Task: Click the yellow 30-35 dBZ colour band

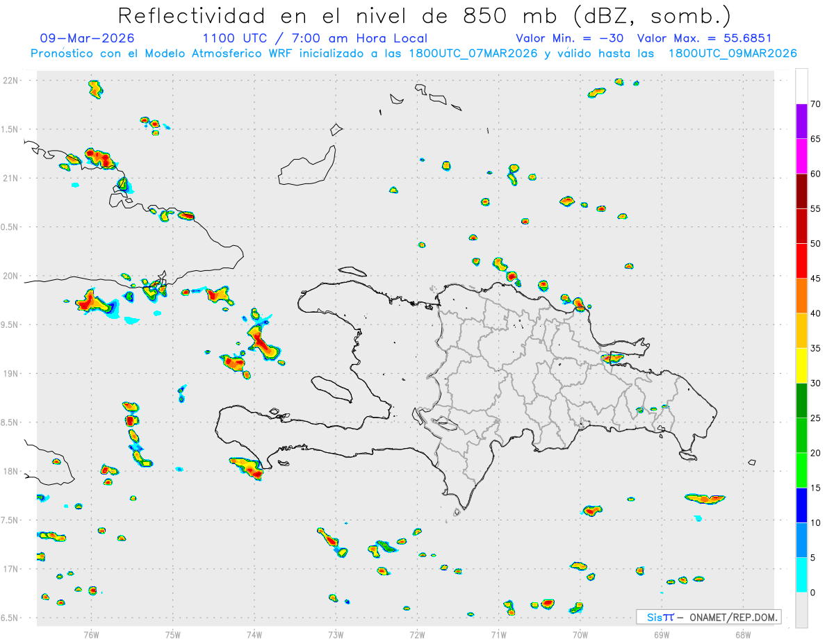Action: tap(802, 365)
